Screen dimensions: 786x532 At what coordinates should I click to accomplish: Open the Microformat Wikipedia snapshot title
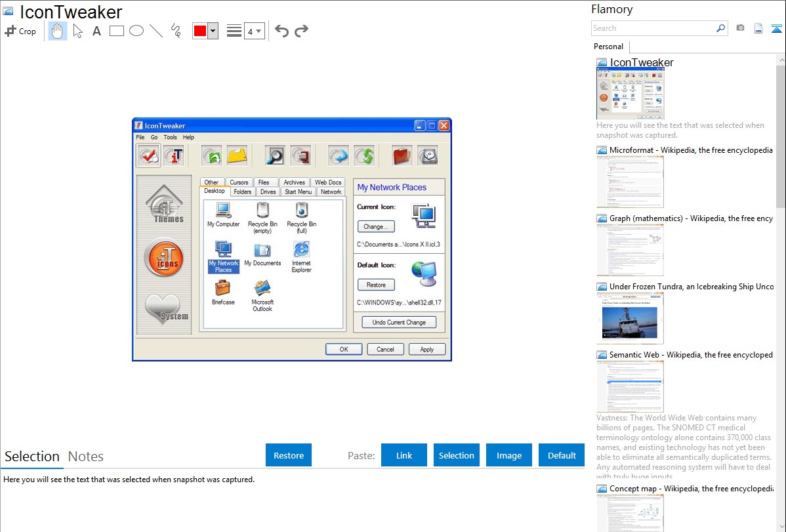(x=691, y=150)
